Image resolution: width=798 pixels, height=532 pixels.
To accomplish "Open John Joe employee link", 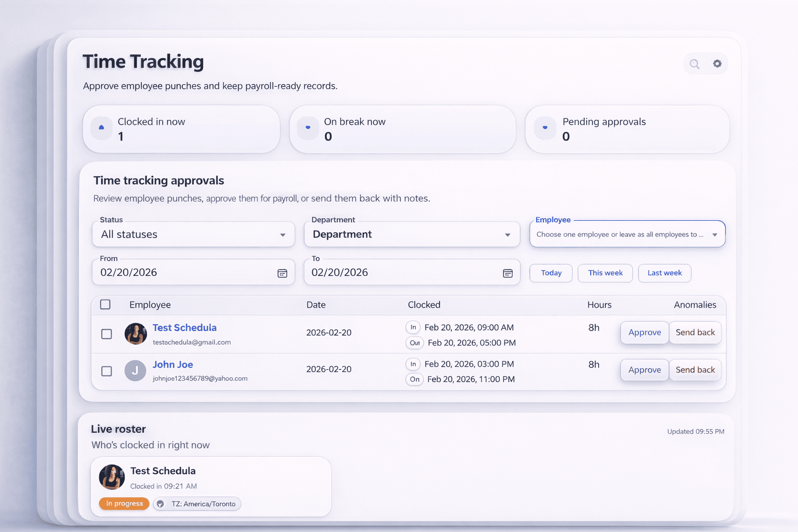I will coord(172,365).
